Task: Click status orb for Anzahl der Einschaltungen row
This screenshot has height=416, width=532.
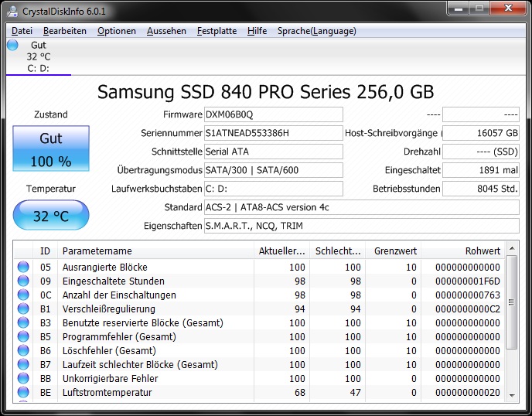Action: [x=23, y=295]
